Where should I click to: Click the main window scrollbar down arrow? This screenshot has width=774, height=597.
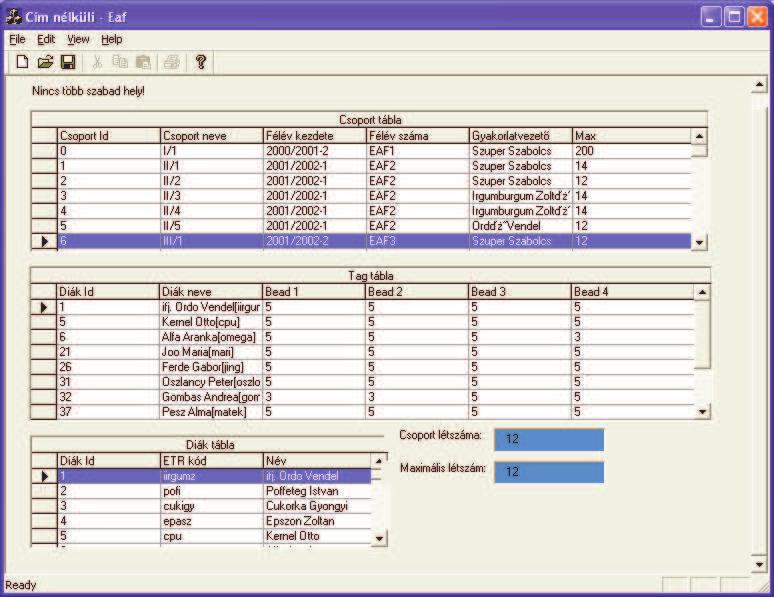759,563
